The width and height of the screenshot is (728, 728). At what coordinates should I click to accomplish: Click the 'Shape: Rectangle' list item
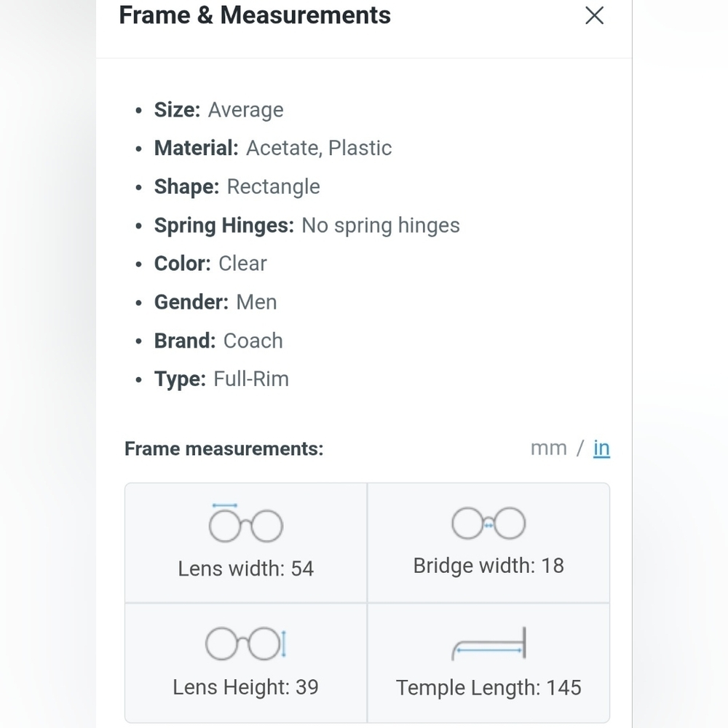tap(237, 187)
